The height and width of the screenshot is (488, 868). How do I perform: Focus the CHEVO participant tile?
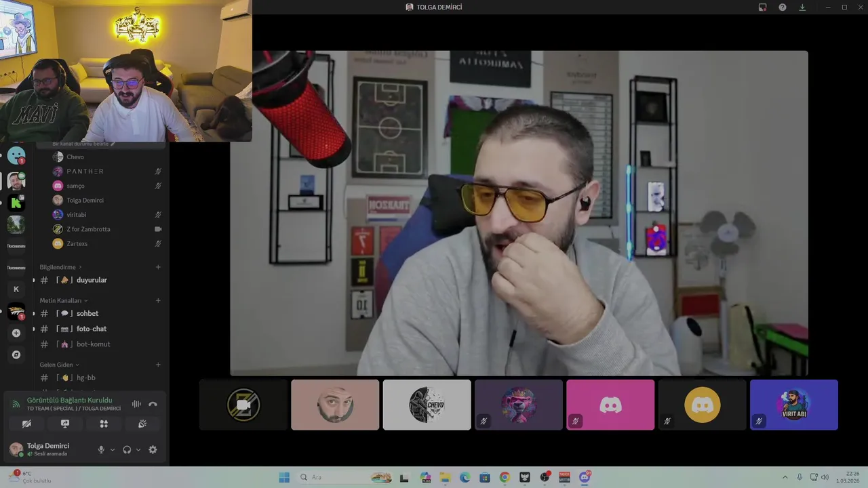pyautogui.click(x=427, y=405)
